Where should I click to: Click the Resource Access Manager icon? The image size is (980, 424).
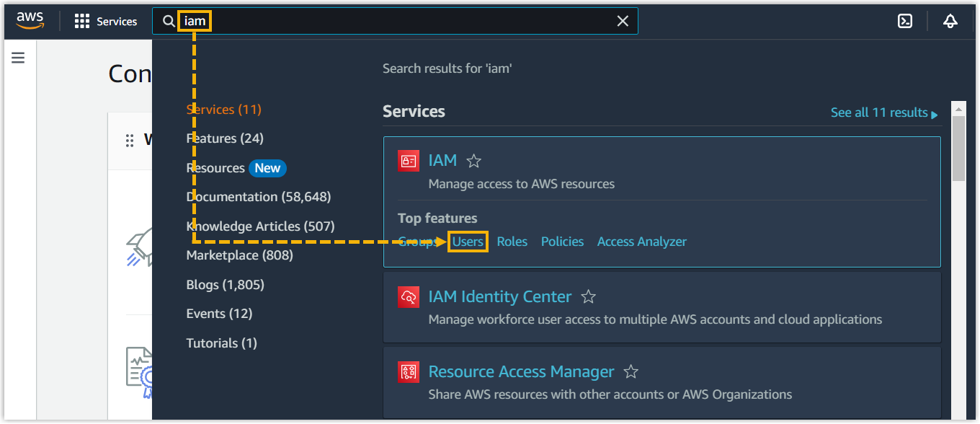409,372
